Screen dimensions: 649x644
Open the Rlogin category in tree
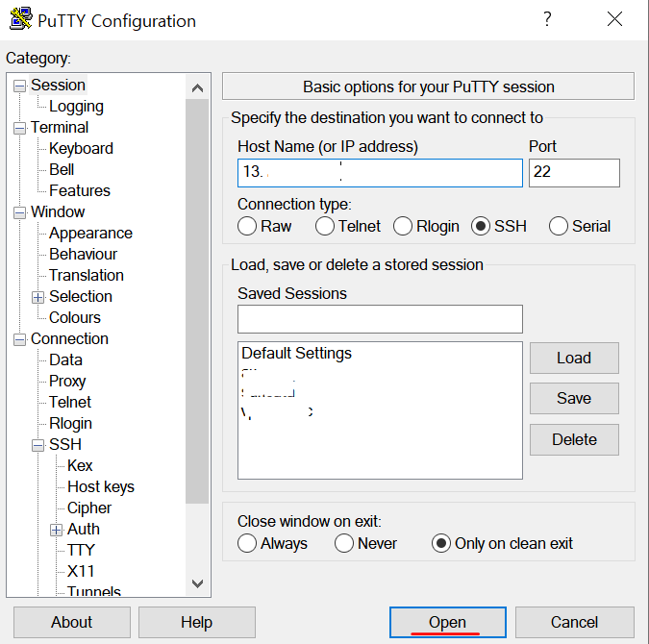70,423
